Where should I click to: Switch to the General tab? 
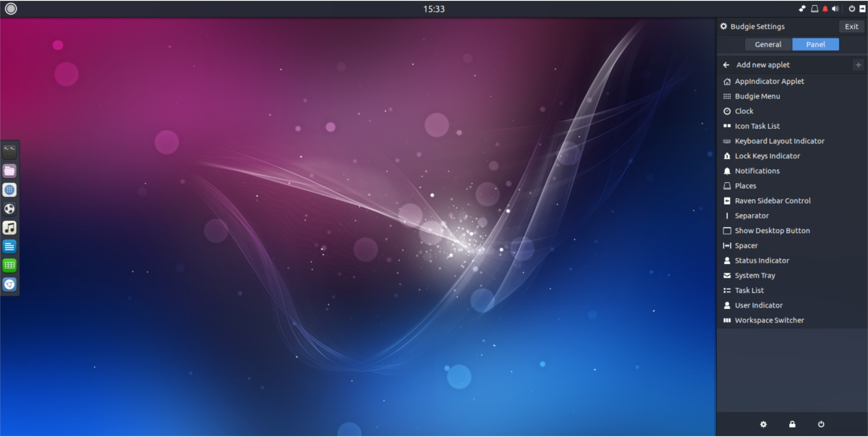click(768, 44)
